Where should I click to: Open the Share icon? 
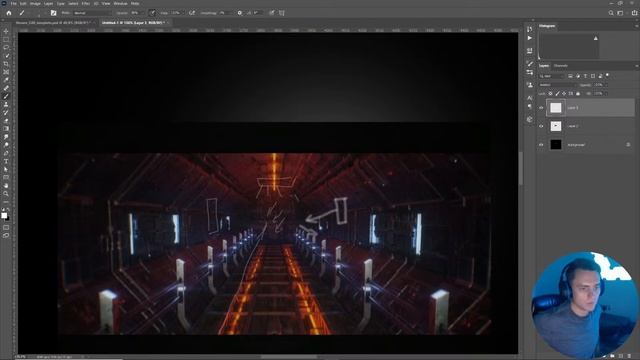(x=634, y=13)
